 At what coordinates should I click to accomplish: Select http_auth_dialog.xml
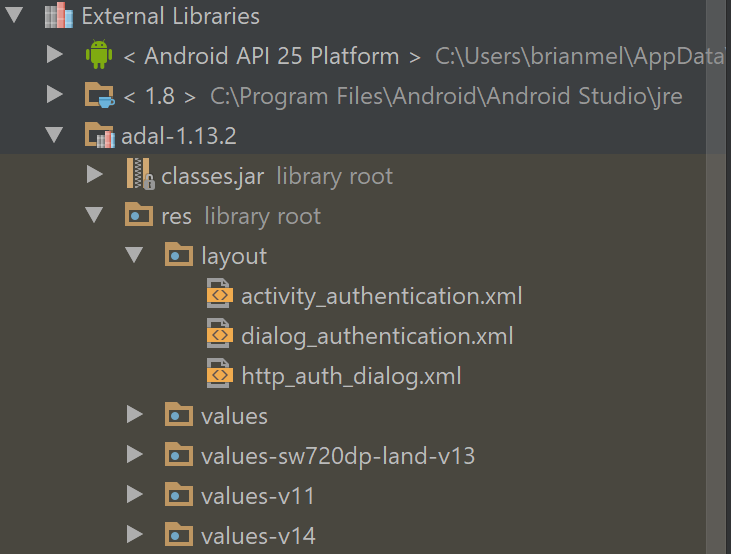351,377
